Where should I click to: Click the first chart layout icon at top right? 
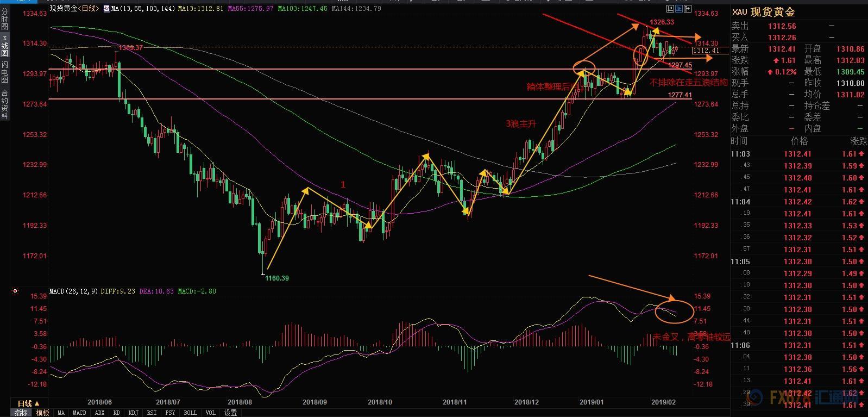pos(670,9)
